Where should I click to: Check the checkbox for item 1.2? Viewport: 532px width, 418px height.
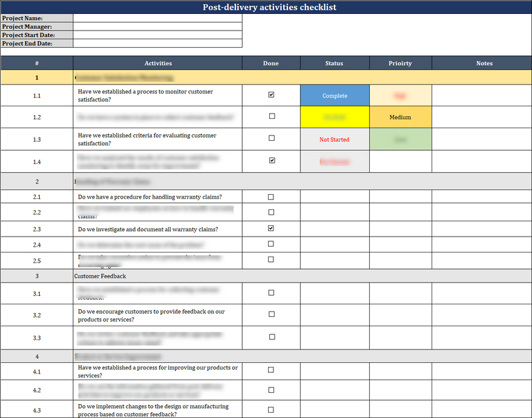(x=271, y=117)
